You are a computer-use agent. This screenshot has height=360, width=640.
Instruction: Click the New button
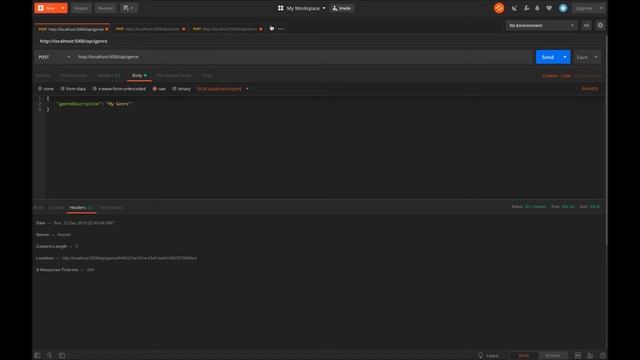click(47, 8)
